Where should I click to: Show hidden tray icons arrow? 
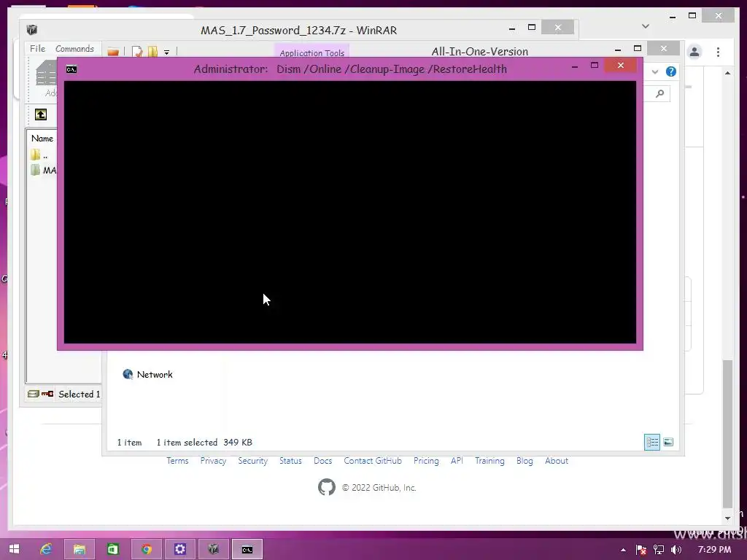tap(623, 550)
